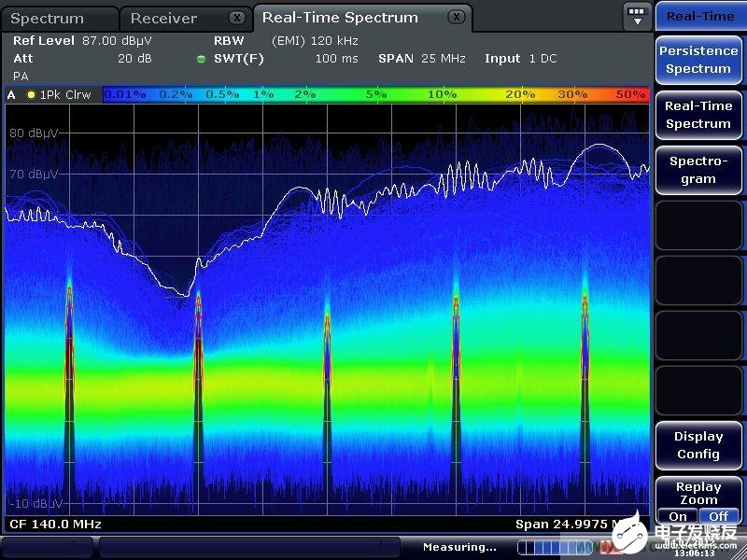Click the yellow 1Pk Clrw trace indicator
Image resolution: width=747 pixels, height=560 pixels.
(31, 94)
